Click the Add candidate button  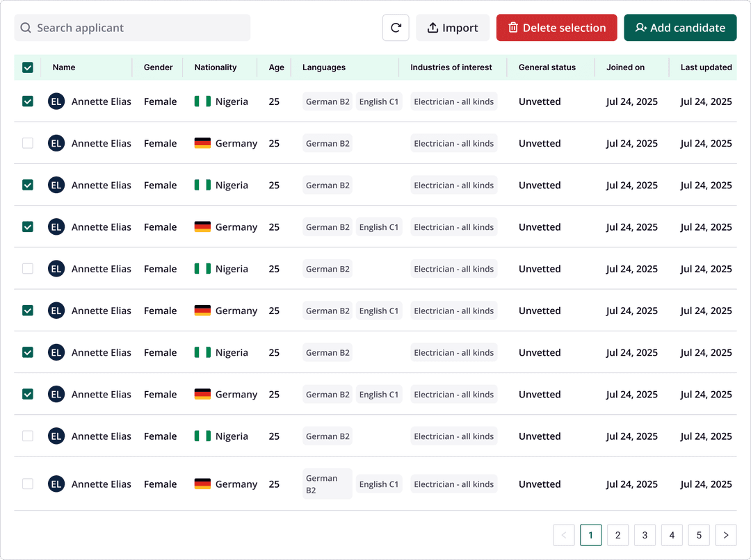click(x=680, y=28)
